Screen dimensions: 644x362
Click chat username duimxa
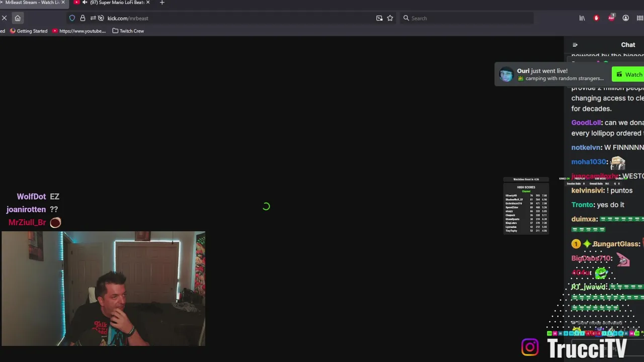coord(585,219)
